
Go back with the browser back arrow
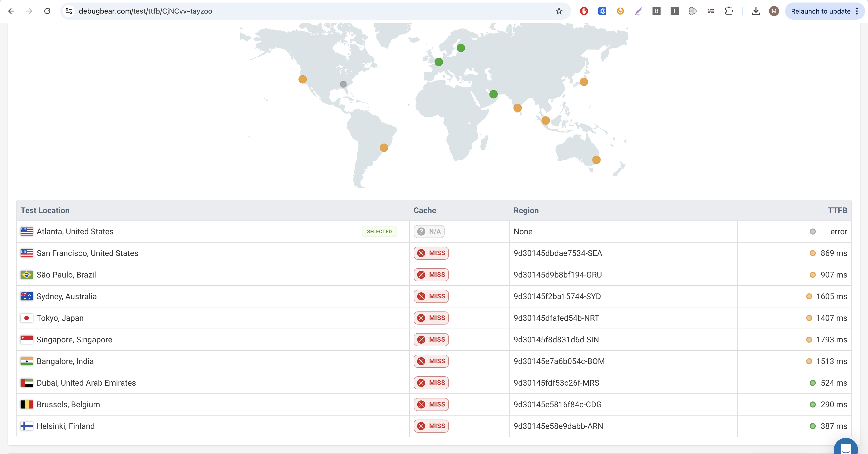pyautogui.click(x=11, y=11)
